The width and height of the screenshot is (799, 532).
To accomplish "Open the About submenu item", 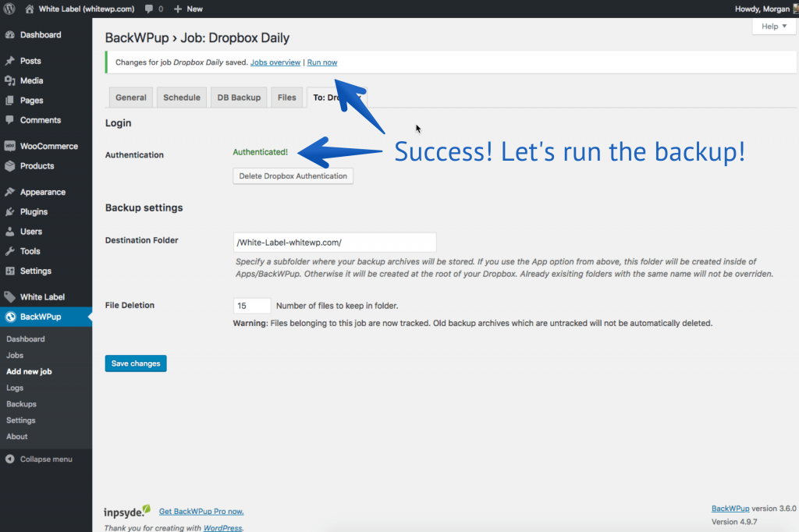I will coord(17,437).
